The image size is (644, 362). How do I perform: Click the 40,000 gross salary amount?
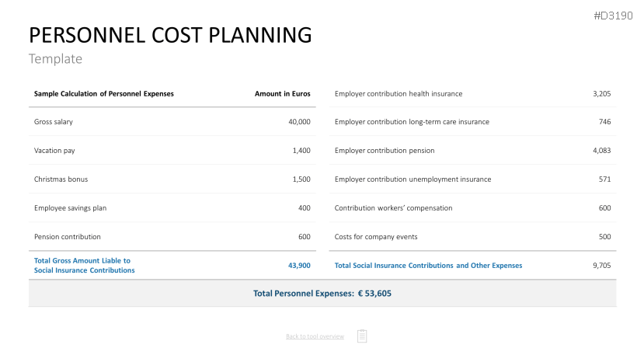[299, 122]
